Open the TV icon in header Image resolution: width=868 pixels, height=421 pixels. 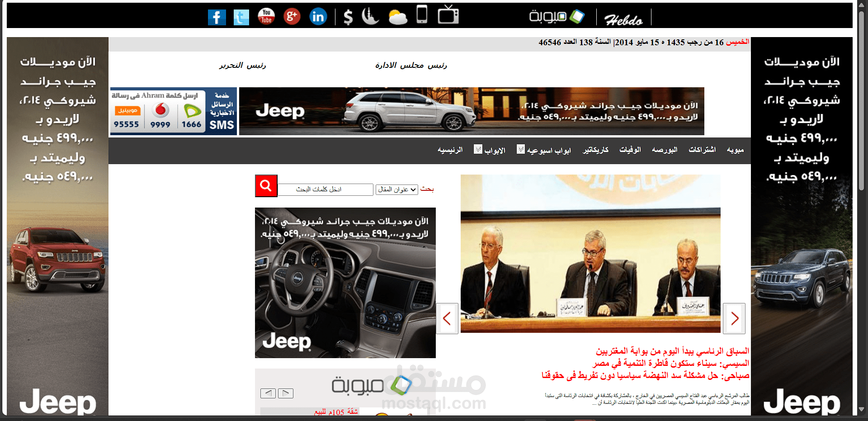pos(448,14)
